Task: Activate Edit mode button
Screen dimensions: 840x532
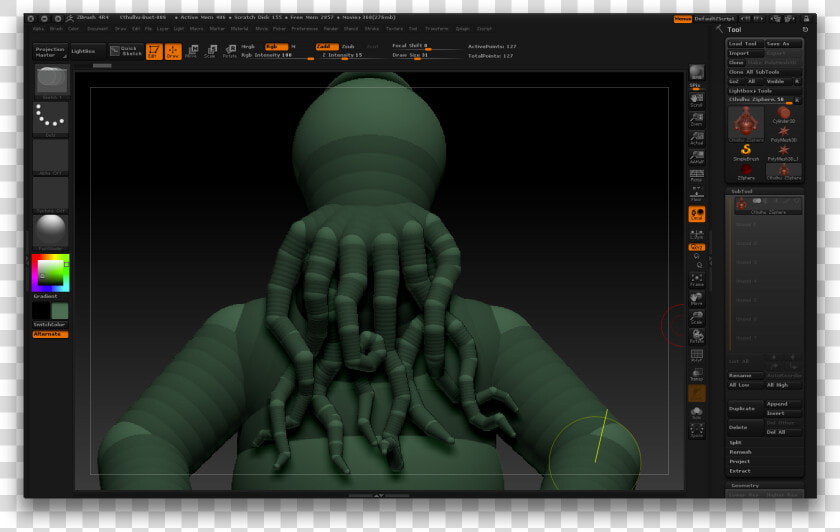Action: click(x=154, y=51)
